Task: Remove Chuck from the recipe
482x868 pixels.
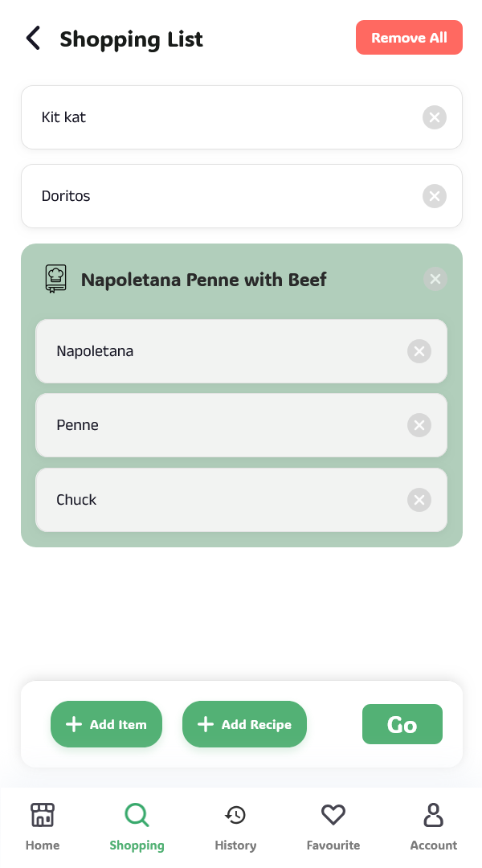Action: click(x=419, y=500)
